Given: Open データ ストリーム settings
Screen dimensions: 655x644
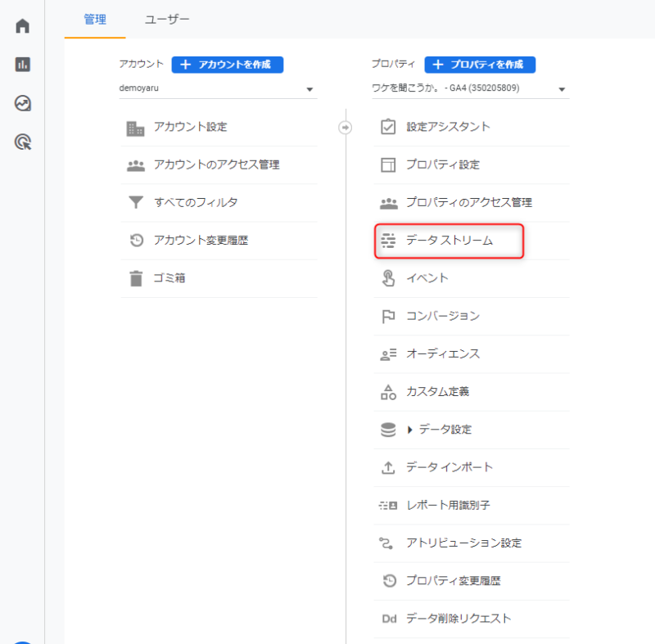Looking at the screenshot, I should click(x=449, y=241).
